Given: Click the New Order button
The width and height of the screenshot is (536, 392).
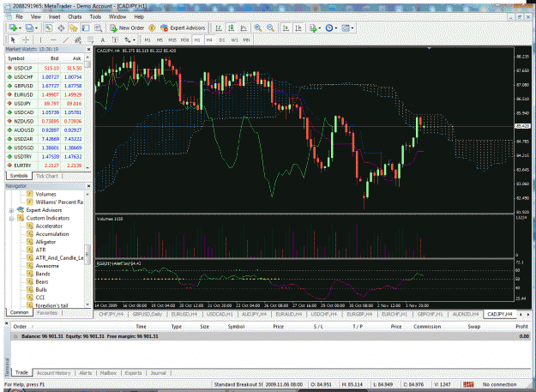Looking at the screenshot, I should click(127, 28).
